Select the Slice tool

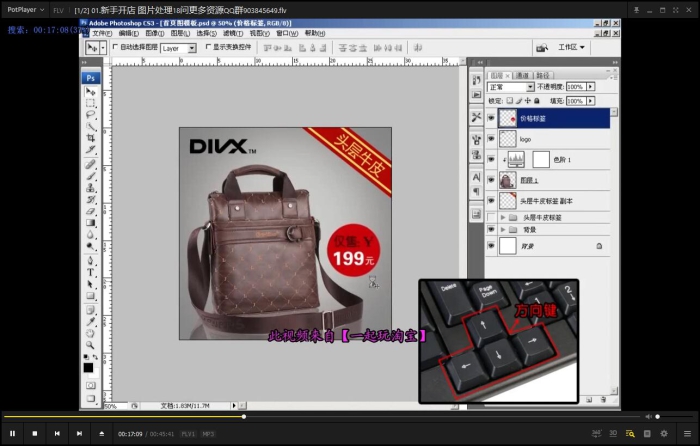coord(91,150)
